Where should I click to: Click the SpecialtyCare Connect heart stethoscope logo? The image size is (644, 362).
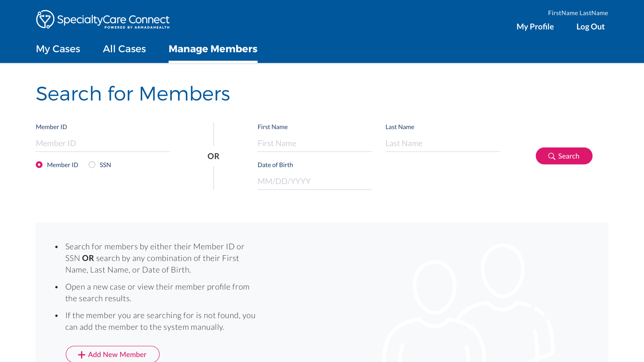[x=45, y=19]
